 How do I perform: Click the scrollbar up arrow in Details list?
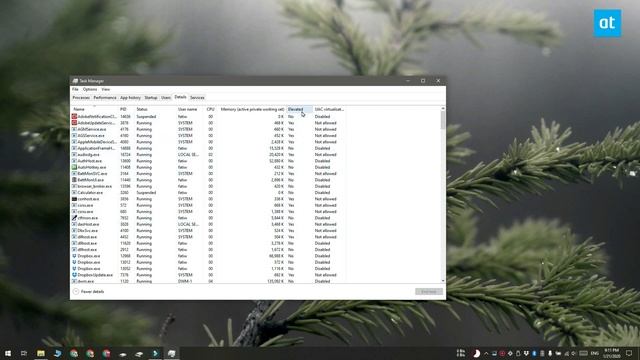(x=443, y=109)
